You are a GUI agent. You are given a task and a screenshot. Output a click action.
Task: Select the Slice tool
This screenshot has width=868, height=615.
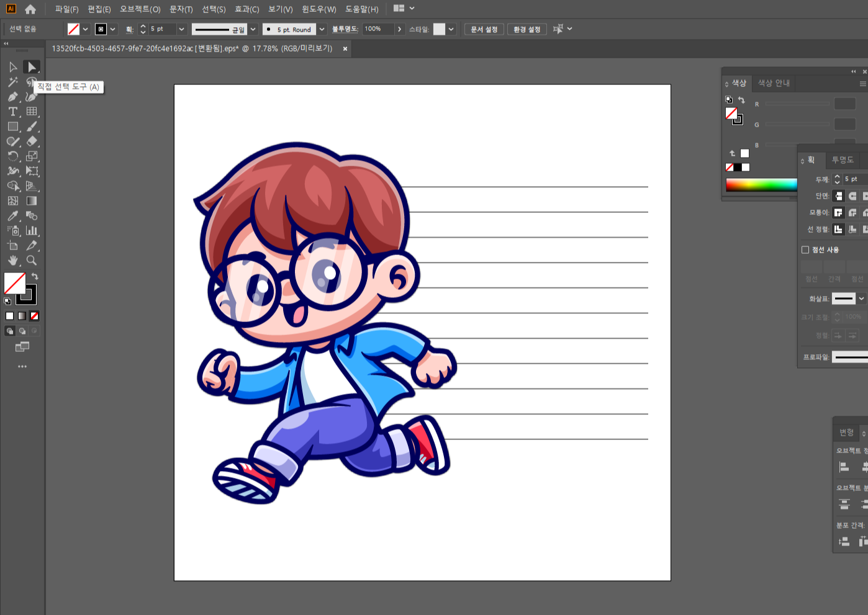(x=32, y=246)
